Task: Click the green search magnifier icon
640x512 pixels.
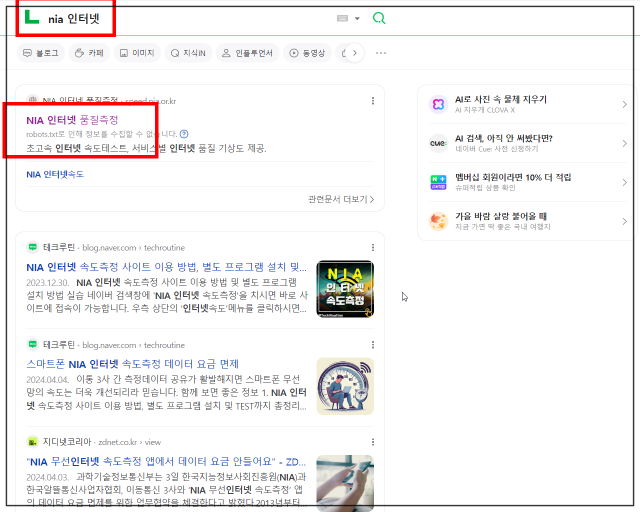Action: 379,18
